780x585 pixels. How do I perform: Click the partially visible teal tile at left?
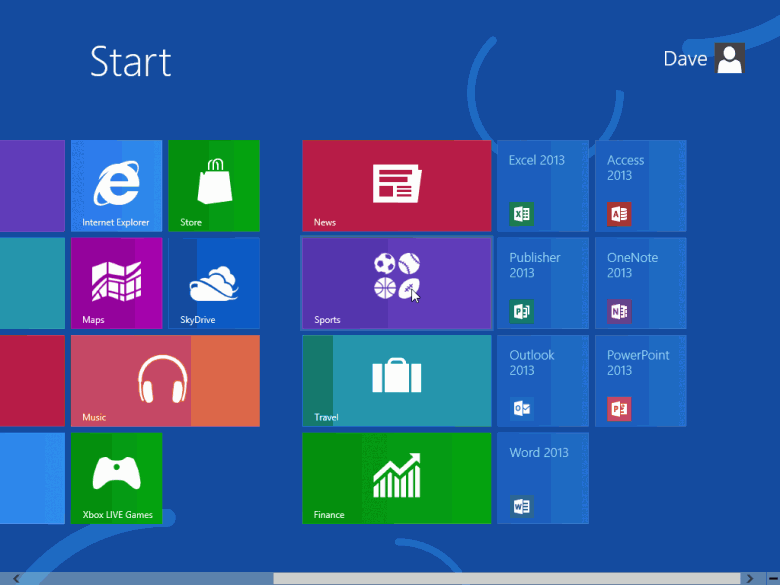(32, 283)
